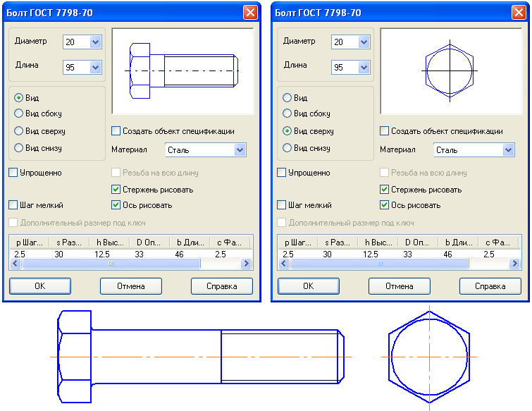Click value 12.5 in left dialog table
The height and width of the screenshot is (411, 532).
pos(101,254)
